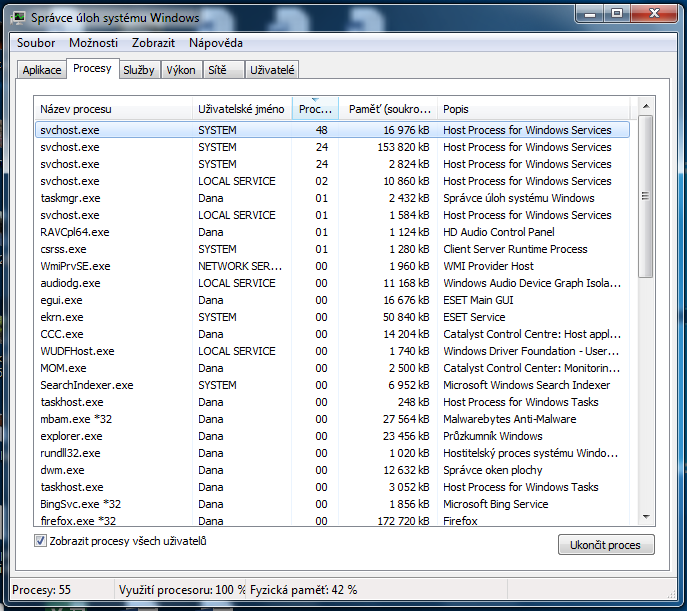Switch to the Sítě tab

[223, 70]
